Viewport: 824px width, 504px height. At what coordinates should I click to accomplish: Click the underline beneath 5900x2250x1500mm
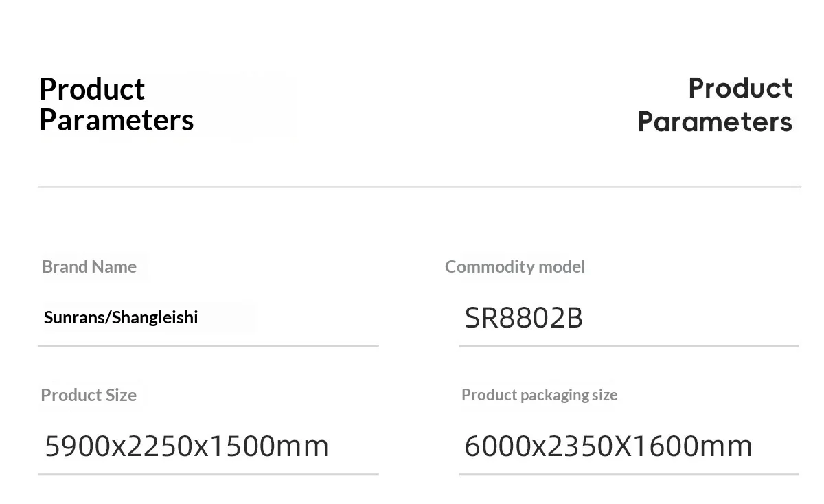point(209,474)
